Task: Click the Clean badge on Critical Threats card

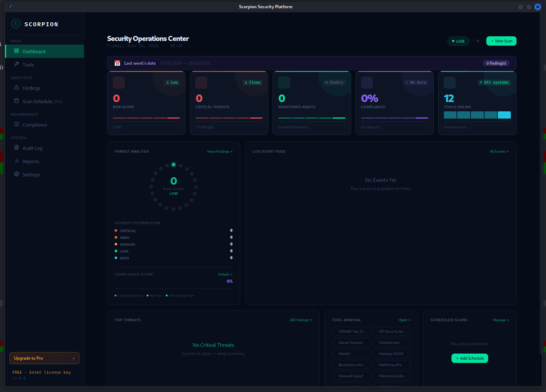Action: pyautogui.click(x=252, y=83)
